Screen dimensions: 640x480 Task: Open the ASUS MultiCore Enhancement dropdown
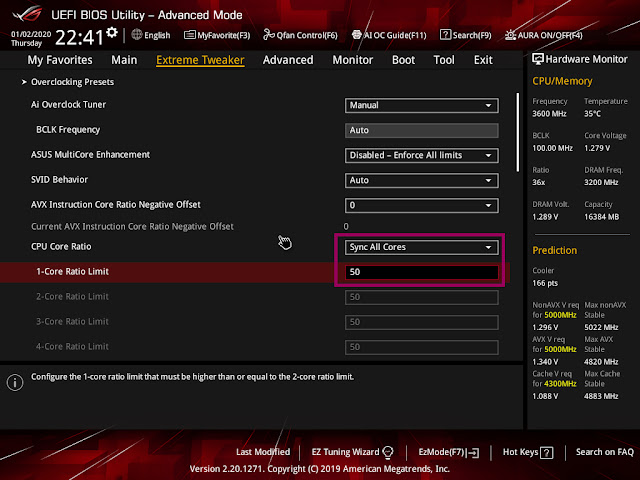(422, 156)
